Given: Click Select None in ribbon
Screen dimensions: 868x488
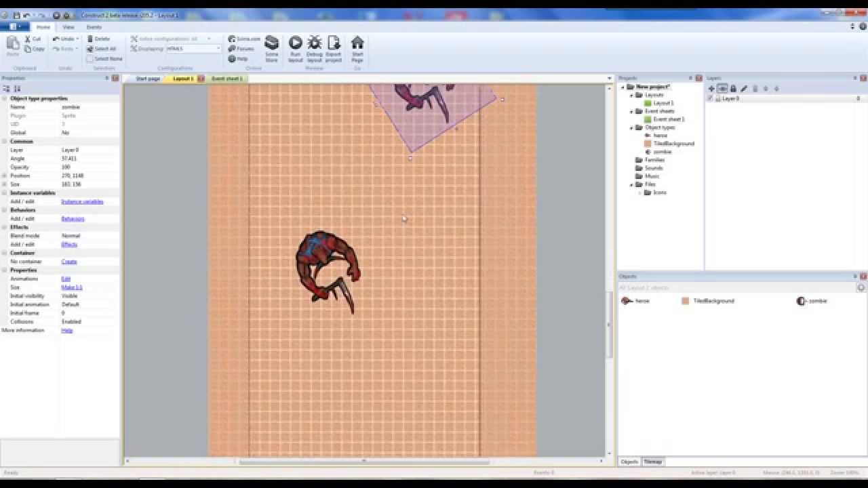Looking at the screenshot, I should tap(104, 59).
